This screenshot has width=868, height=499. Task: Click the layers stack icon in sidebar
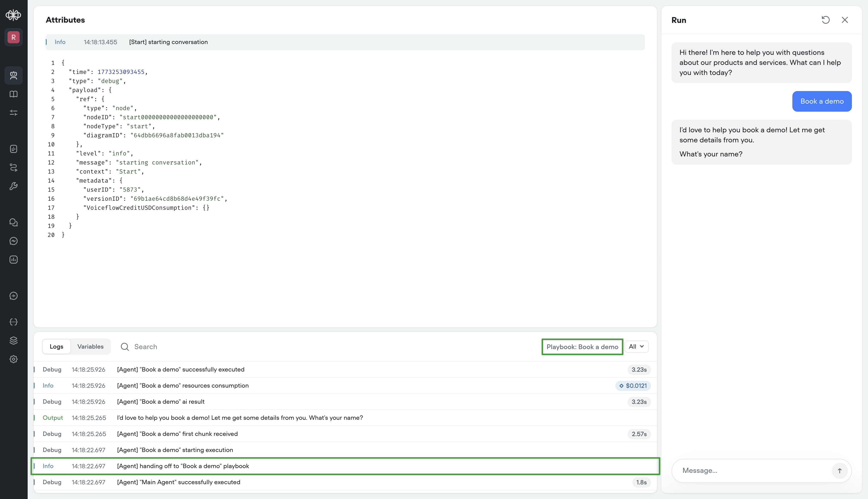click(13, 340)
